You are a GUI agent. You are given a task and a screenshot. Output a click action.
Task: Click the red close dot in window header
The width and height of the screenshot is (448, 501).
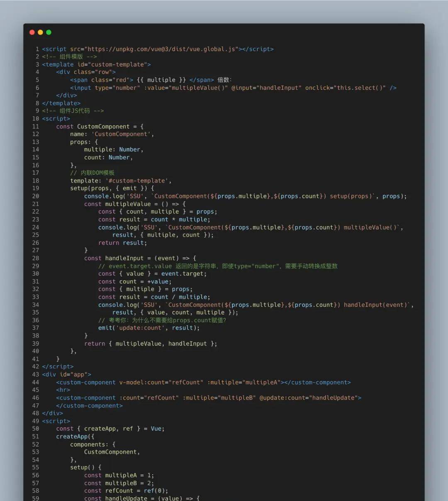tap(32, 32)
